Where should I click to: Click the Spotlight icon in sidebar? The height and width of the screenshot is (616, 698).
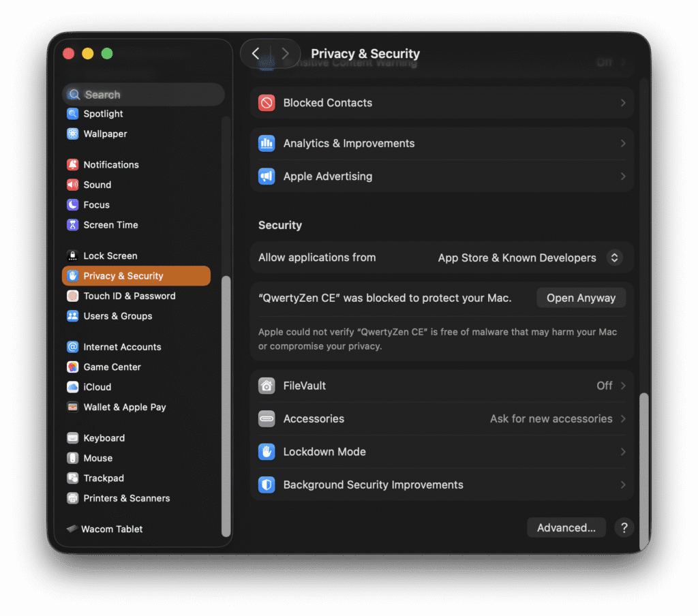point(72,114)
